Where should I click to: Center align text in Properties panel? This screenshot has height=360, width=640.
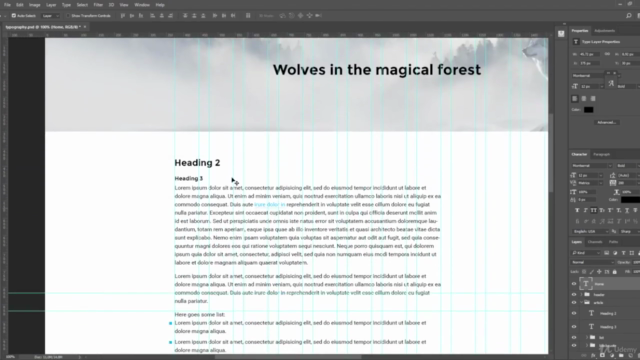pyautogui.click(x=584, y=98)
